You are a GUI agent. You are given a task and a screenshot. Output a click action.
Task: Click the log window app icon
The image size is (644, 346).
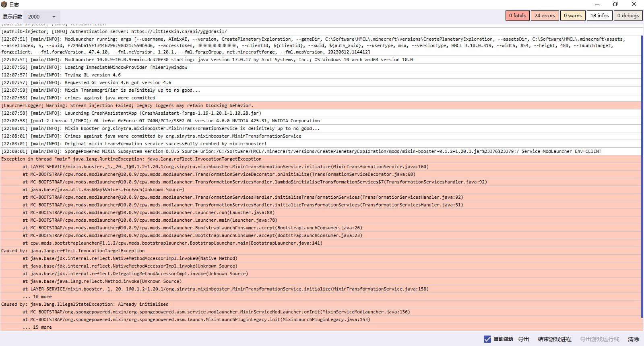4,4
